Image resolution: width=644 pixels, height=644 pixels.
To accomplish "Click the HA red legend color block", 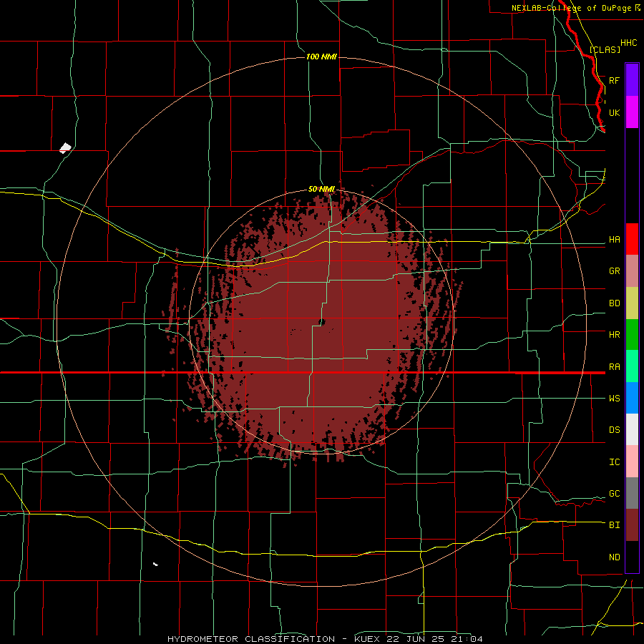I will (x=632, y=239).
